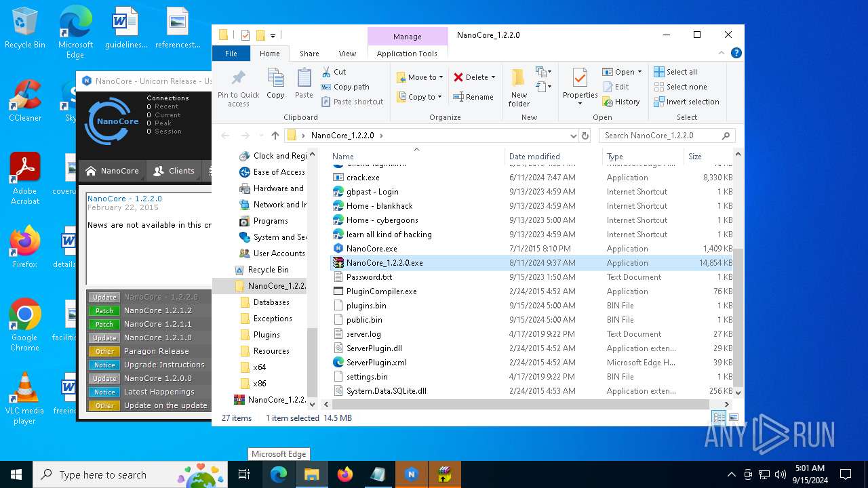Open CCleaner desktop icon
The width and height of the screenshot is (868, 488).
[x=25, y=102]
